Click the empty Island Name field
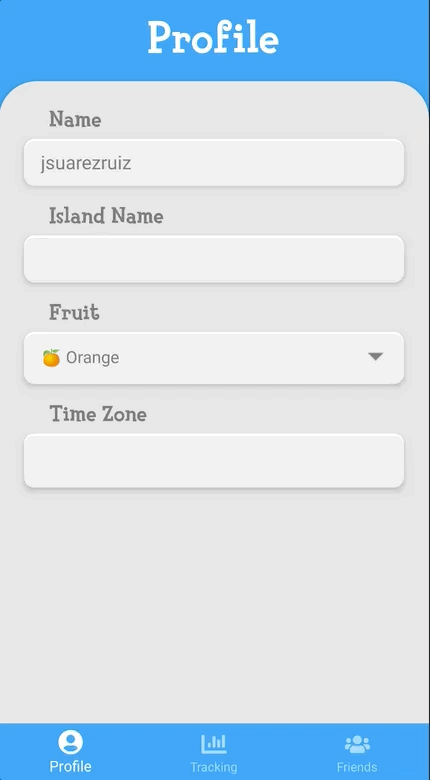The image size is (430, 780). pos(214,259)
